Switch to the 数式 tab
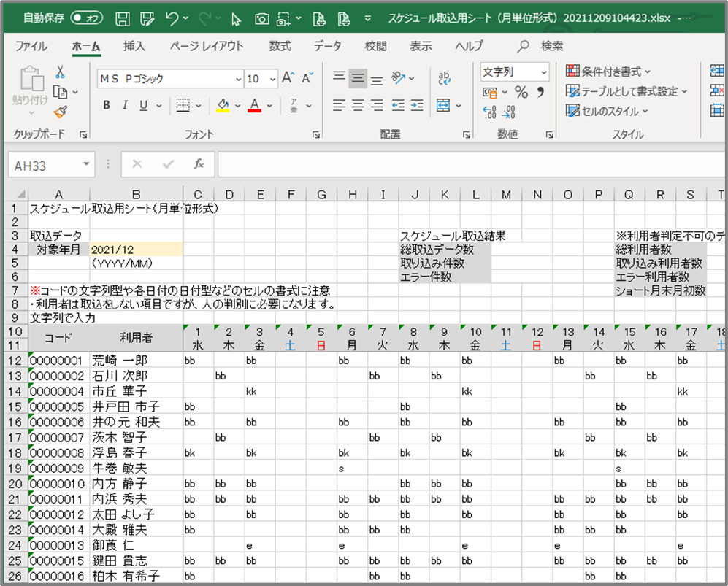Viewport: 728px width, 586px height. [x=280, y=46]
